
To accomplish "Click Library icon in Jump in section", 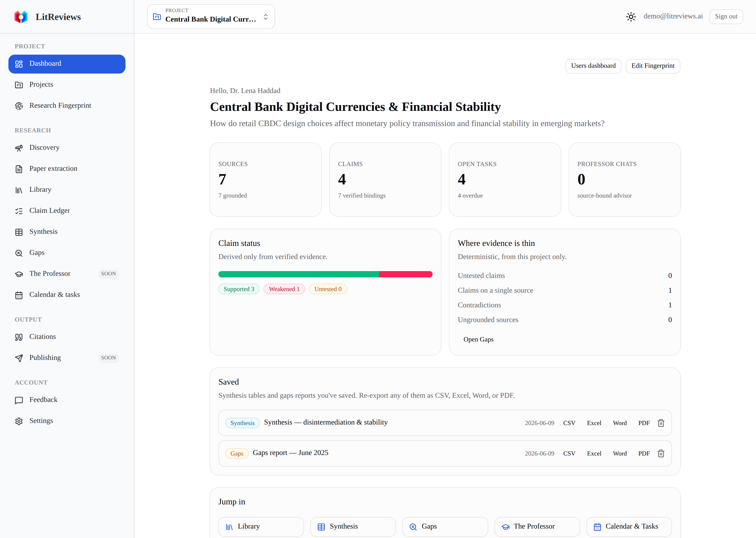I will 229,527.
